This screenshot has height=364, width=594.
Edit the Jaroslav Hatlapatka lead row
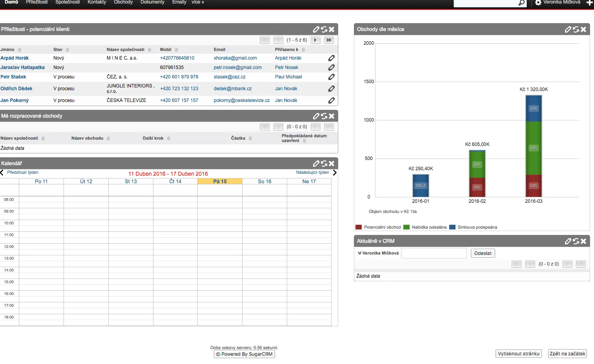click(x=332, y=67)
